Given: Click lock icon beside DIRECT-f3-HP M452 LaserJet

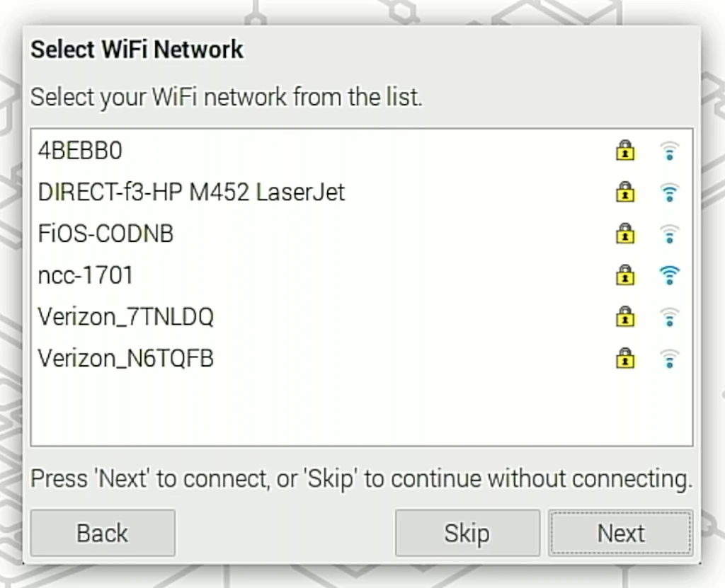Looking at the screenshot, I should point(625,192).
